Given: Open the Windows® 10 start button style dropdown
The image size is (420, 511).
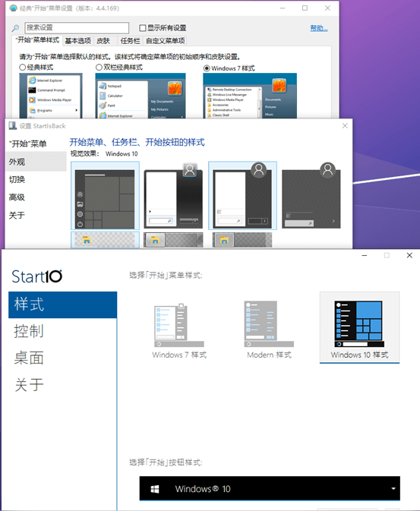Looking at the screenshot, I should click(270, 488).
